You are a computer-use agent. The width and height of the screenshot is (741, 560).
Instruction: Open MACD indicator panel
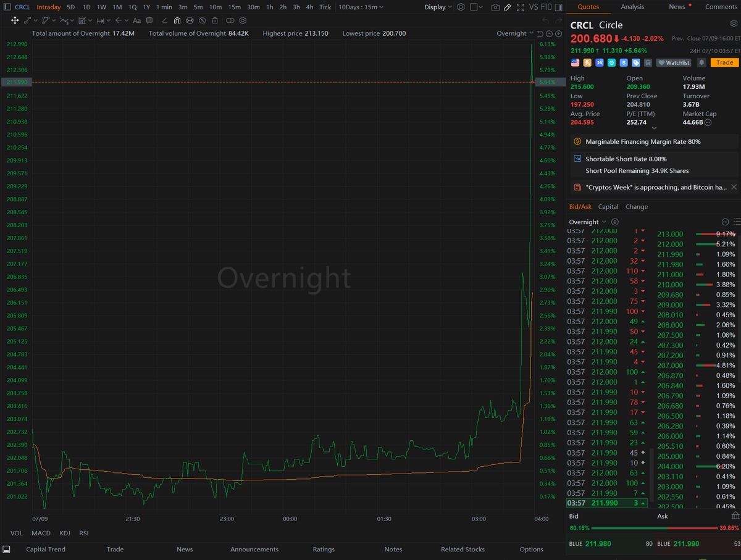point(41,533)
